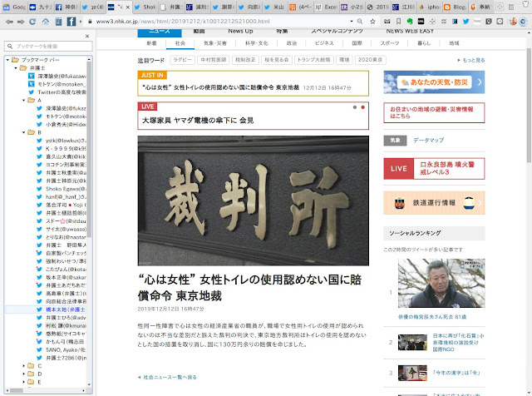532x396 pixels.
Task: Switch to the Blog browser tab
Action: tap(456, 7)
